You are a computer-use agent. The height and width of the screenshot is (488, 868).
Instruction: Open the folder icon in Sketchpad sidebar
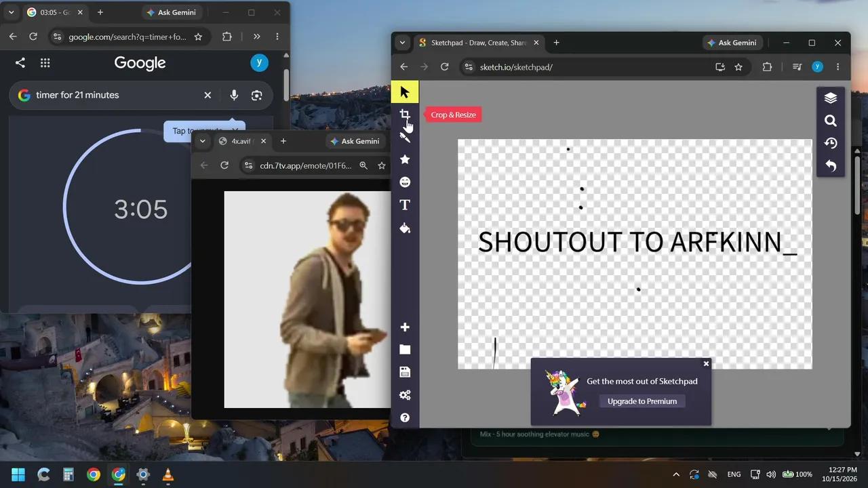[x=405, y=350]
